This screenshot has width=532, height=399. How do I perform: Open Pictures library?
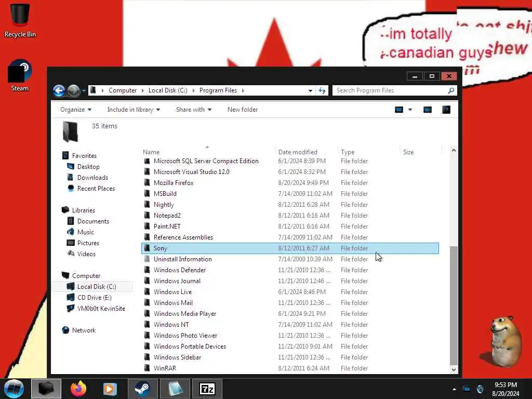point(88,243)
